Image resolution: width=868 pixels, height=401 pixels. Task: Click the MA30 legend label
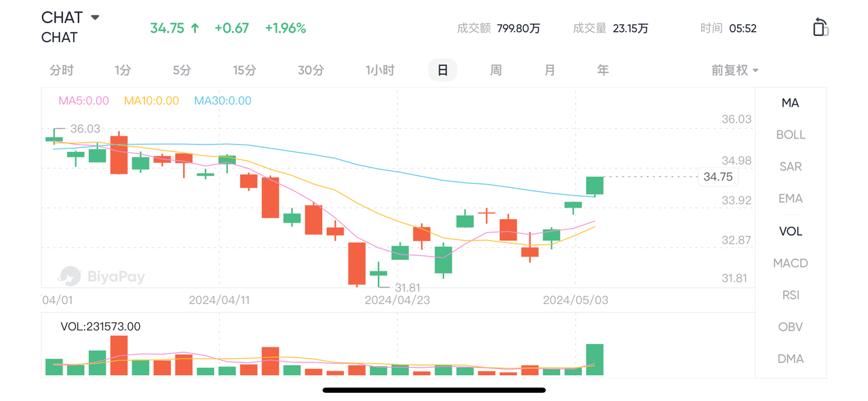222,100
